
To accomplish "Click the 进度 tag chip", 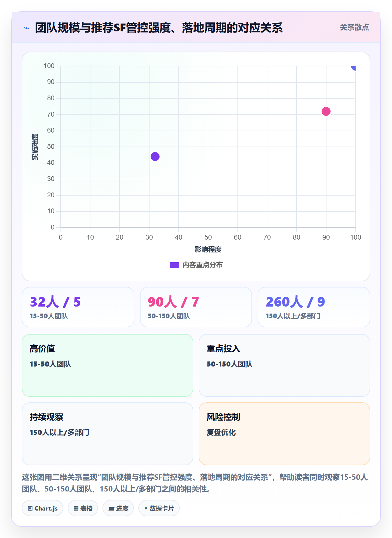I will pos(118,508).
